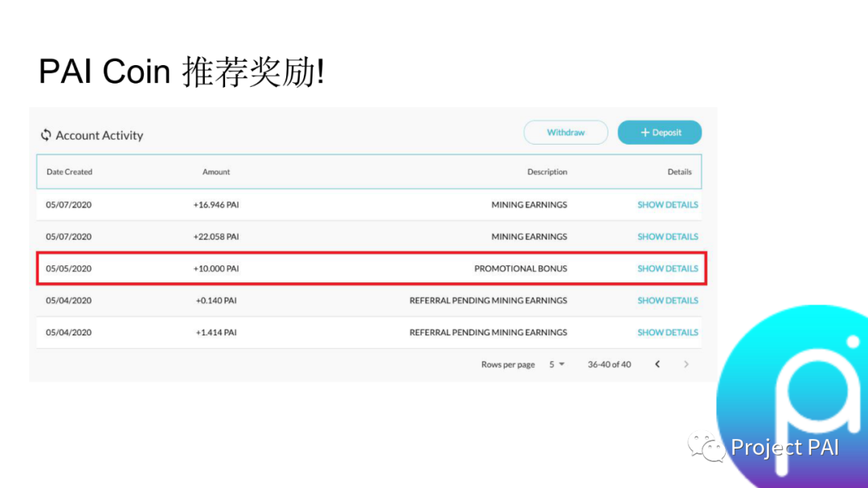
Task: Click the Withdraw button
Action: (x=566, y=133)
